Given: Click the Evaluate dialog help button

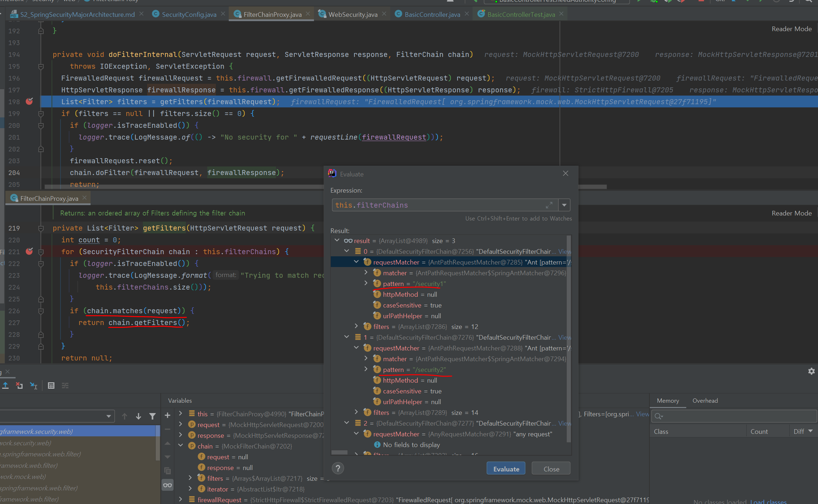Looking at the screenshot, I should 338,468.
